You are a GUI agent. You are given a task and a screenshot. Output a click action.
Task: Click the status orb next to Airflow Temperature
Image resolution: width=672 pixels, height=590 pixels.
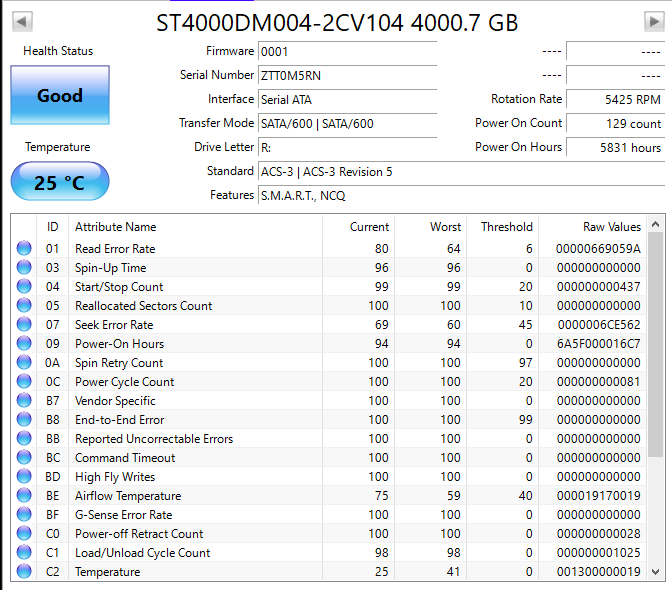[24, 496]
